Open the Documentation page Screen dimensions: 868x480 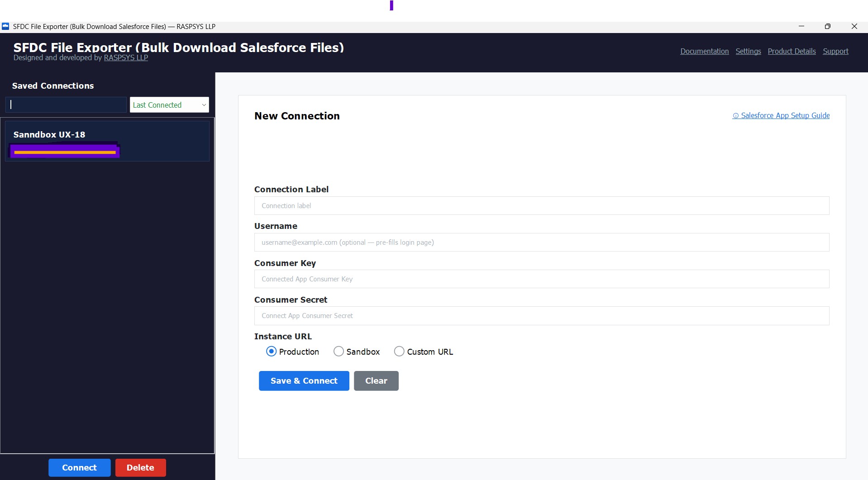tap(704, 51)
